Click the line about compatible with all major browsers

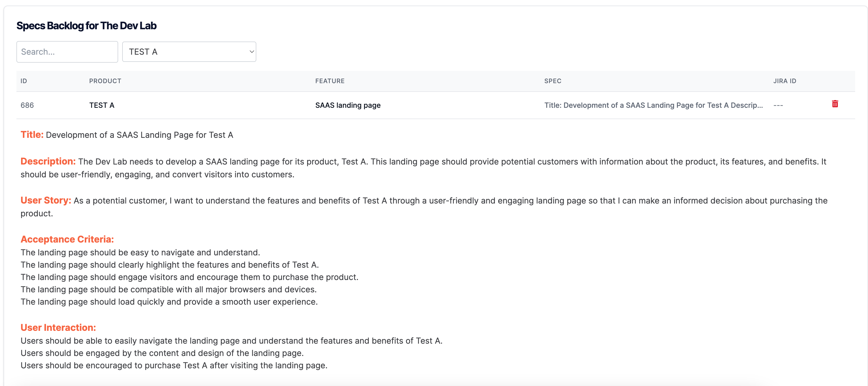(168, 289)
